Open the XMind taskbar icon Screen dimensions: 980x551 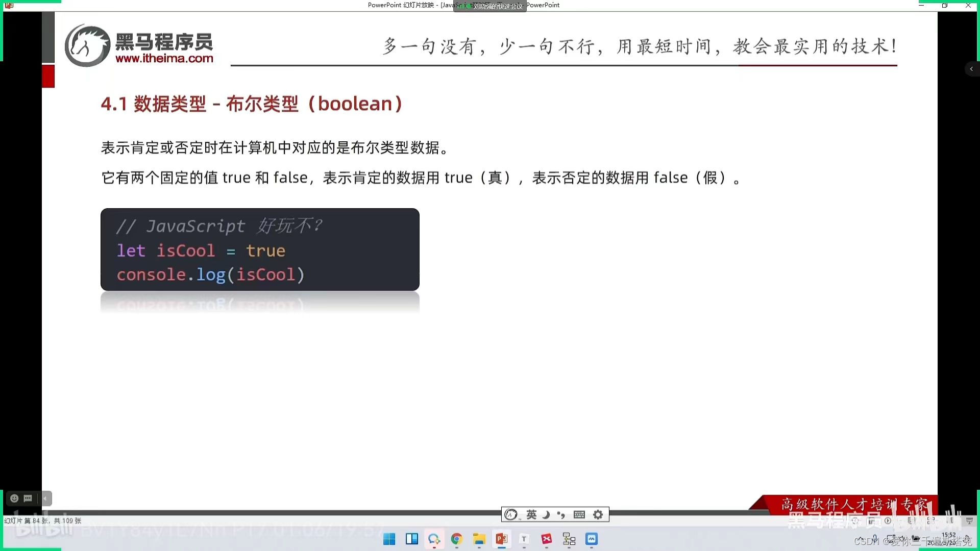(547, 539)
